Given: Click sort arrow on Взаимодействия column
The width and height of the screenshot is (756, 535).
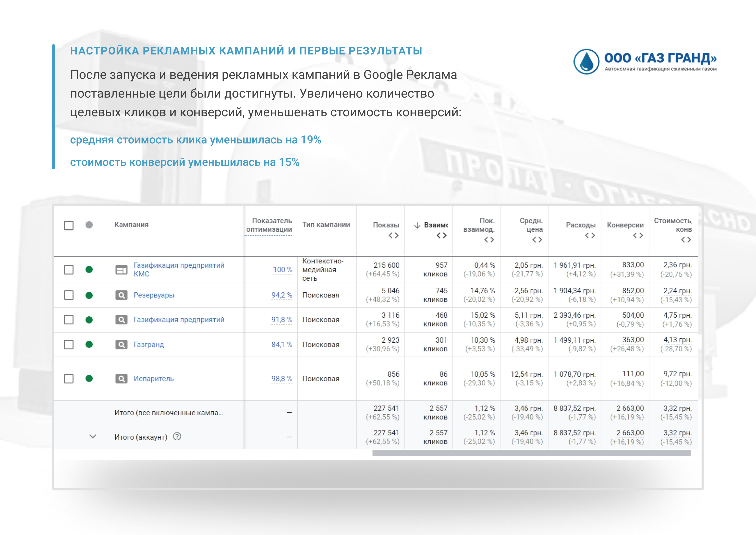Looking at the screenshot, I should tap(417, 225).
